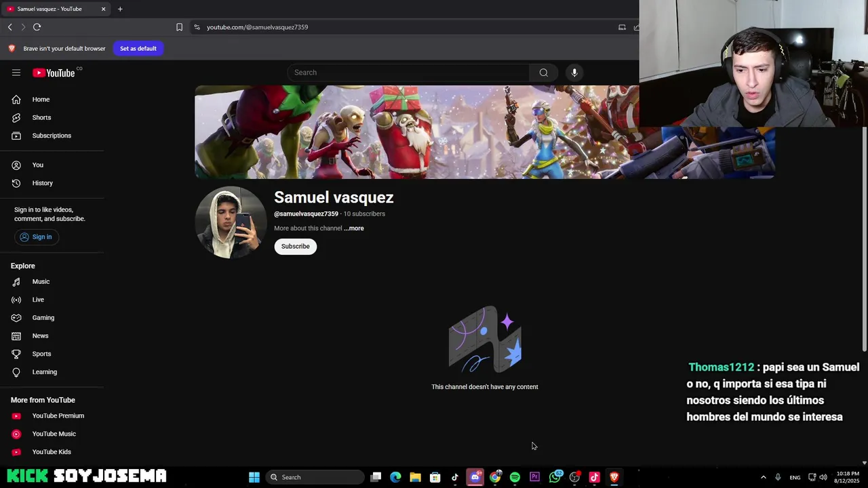
Task: Click the ENG language indicator
Action: click(795, 477)
